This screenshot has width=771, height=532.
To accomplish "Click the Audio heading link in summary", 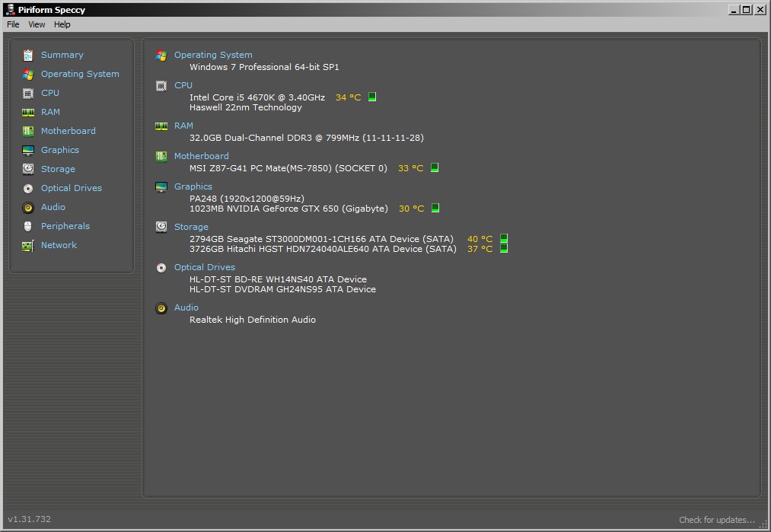I will pyautogui.click(x=186, y=307).
